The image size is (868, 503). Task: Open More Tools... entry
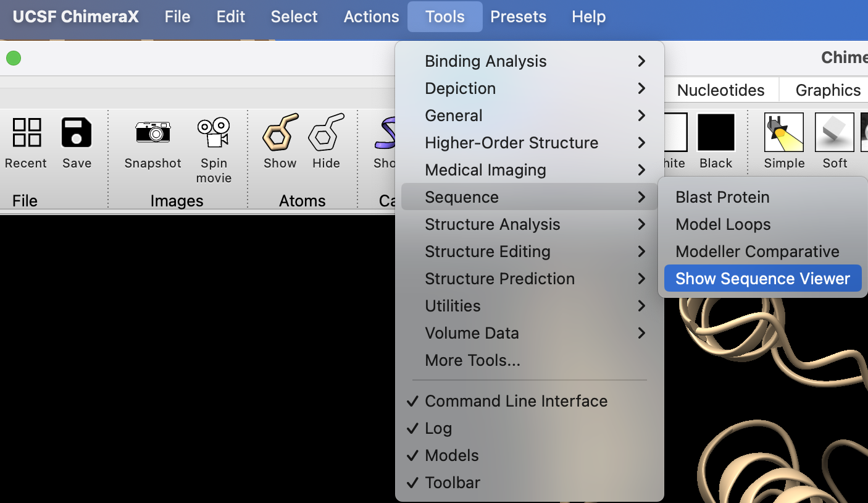[x=472, y=360]
